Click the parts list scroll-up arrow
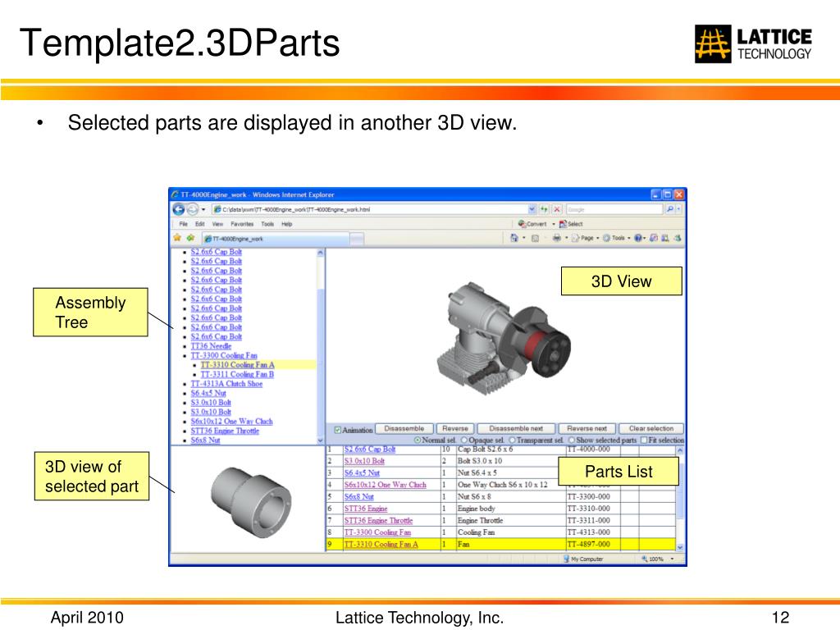Screen dimensions: 840x630 680,450
